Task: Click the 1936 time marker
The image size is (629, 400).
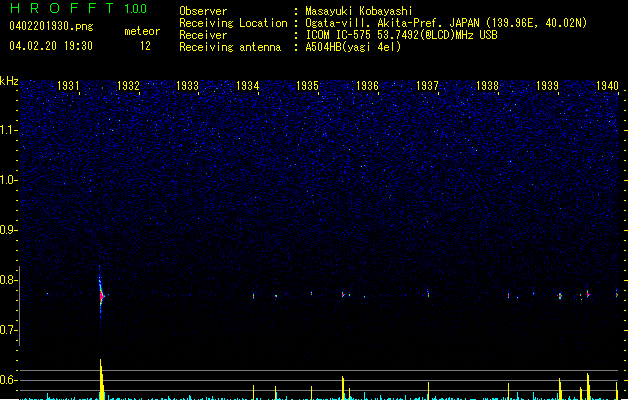Action: tap(367, 86)
